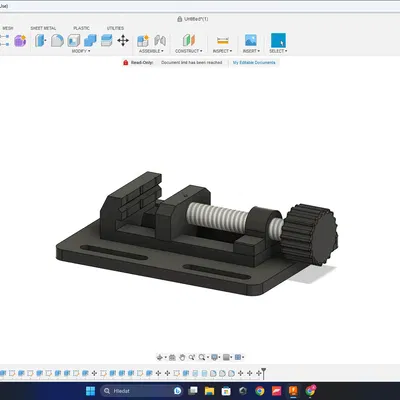The height and width of the screenshot is (400, 400).
Task: Expand the Display Settings dropdown arrow
Action: click(220, 357)
